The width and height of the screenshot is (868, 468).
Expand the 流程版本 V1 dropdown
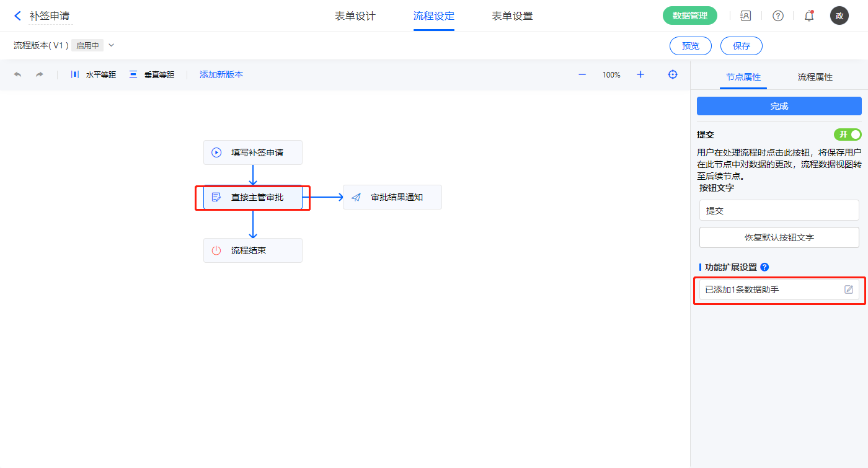click(112, 45)
